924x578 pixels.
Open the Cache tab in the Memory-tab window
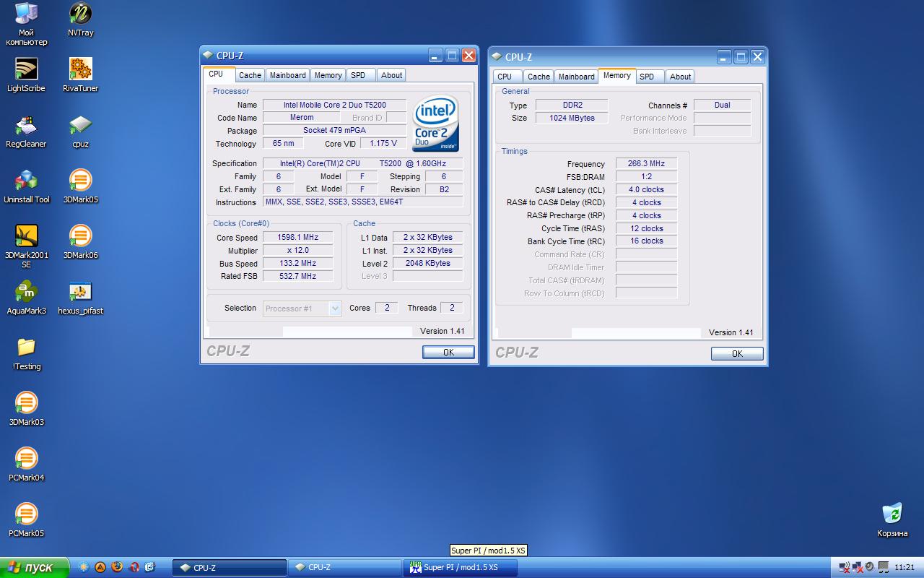(539, 77)
